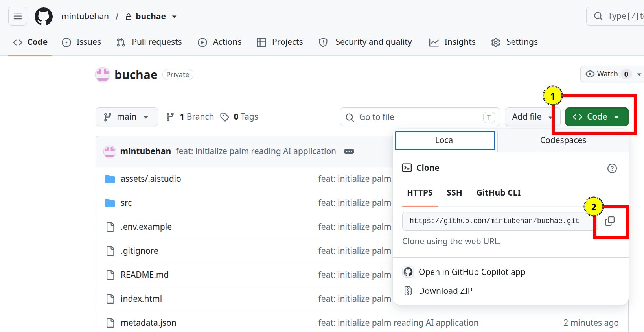The image size is (644, 332).
Task: Open the Security and quality tab
Action: 365,42
